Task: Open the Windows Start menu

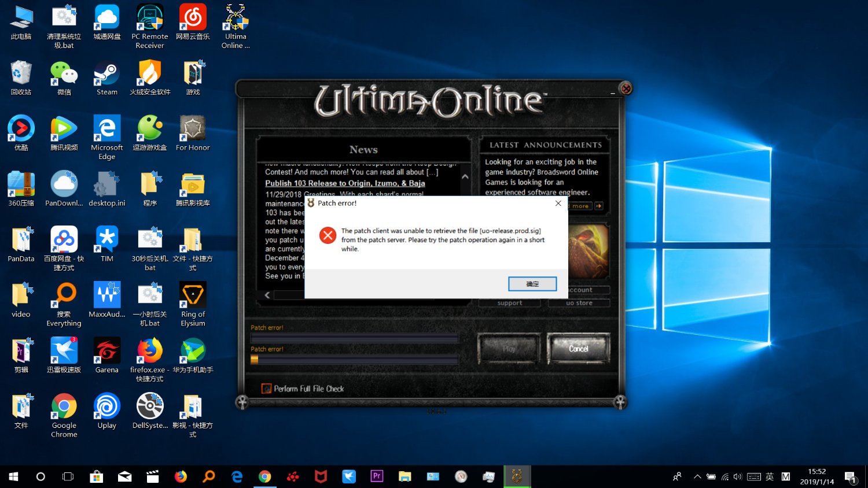Action: coord(13,476)
